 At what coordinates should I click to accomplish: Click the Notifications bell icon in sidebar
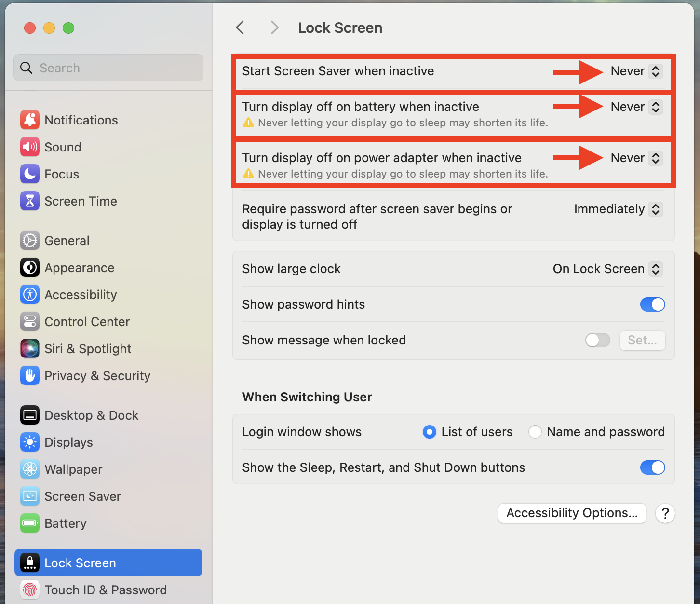click(x=30, y=120)
